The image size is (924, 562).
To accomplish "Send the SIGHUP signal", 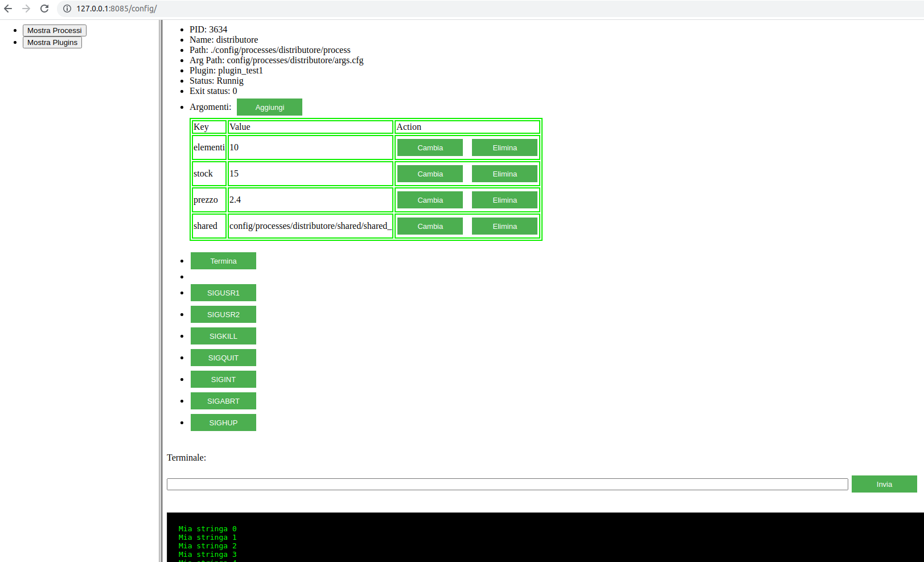I will point(223,422).
